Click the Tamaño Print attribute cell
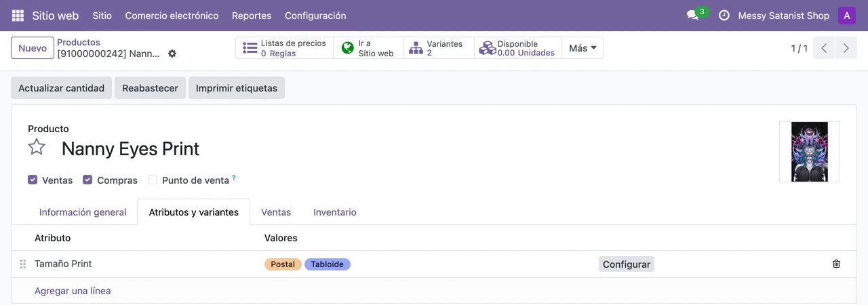This screenshot has height=305, width=868. pyautogui.click(x=63, y=264)
